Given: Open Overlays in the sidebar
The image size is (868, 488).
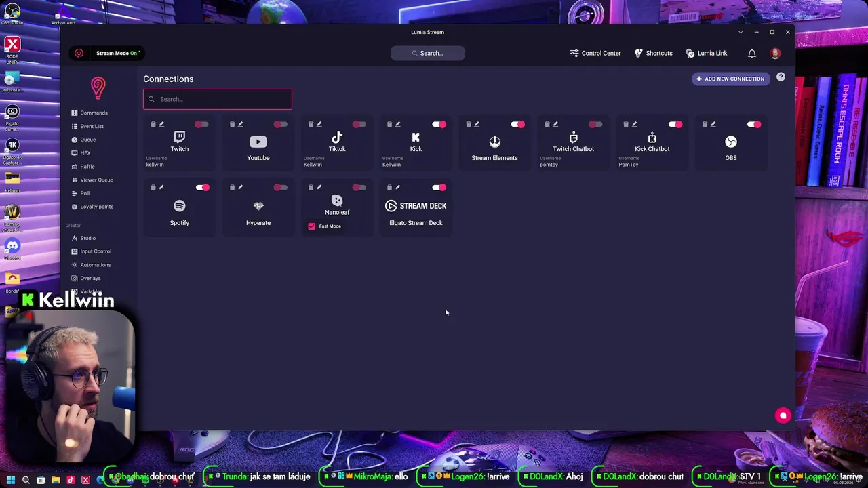Looking at the screenshot, I should (x=86, y=278).
